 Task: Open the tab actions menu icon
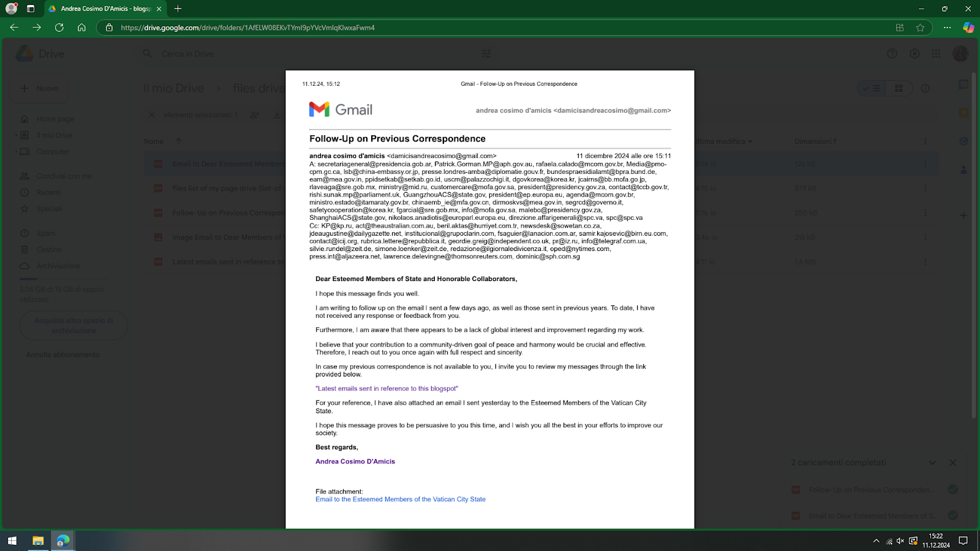tap(31, 9)
